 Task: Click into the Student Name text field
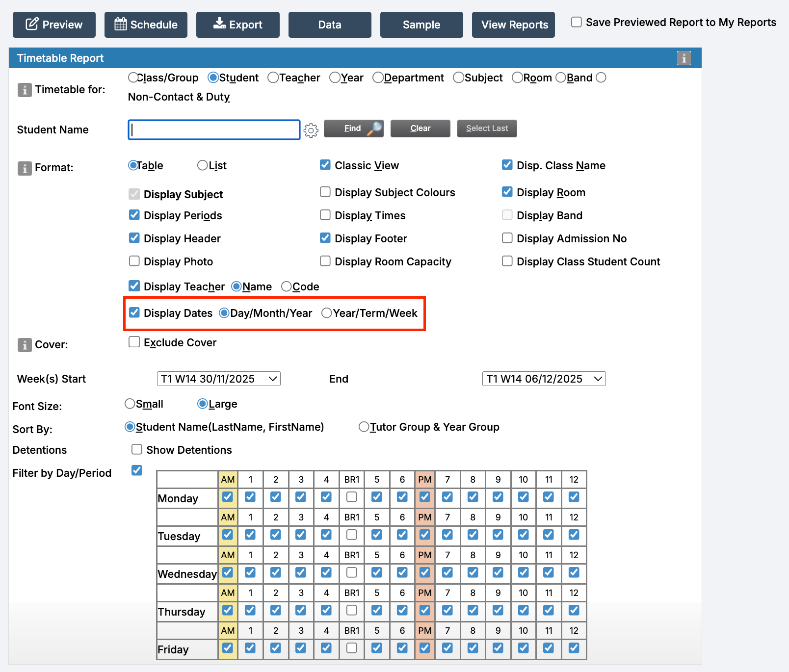[214, 130]
